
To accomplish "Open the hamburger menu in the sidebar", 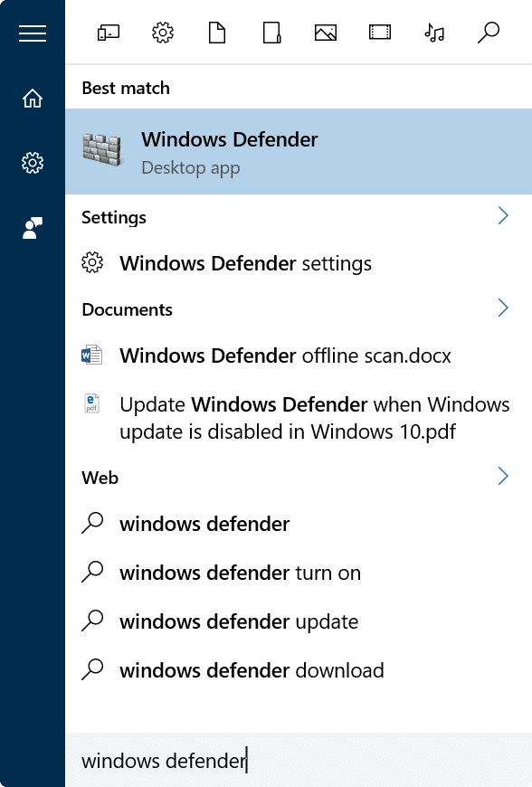I will coord(33,33).
